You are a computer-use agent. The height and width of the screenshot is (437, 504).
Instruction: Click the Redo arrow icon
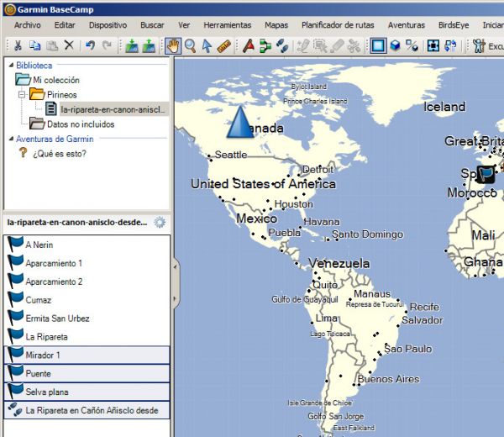click(x=107, y=46)
